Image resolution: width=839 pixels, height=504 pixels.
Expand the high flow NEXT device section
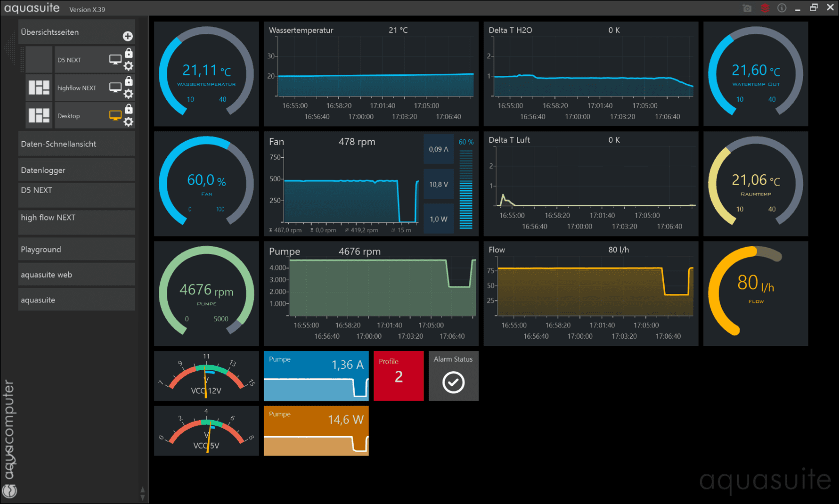pyautogui.click(x=76, y=223)
